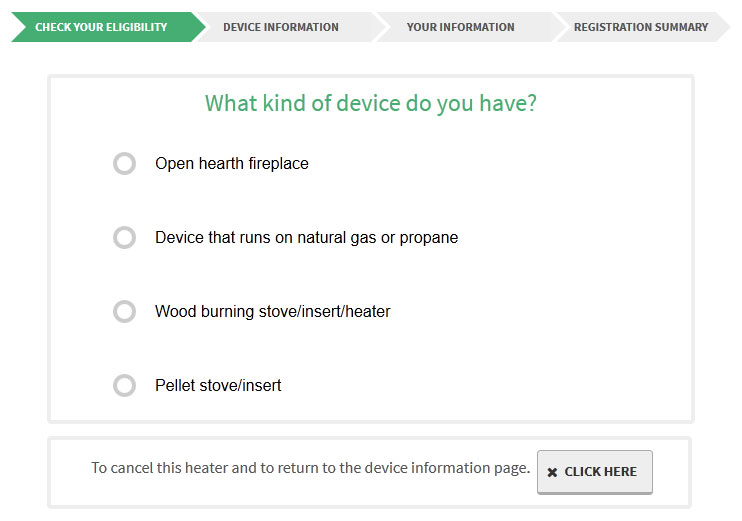The width and height of the screenshot is (742, 521).
Task: Jump to the Registration Summary step
Action: point(640,27)
